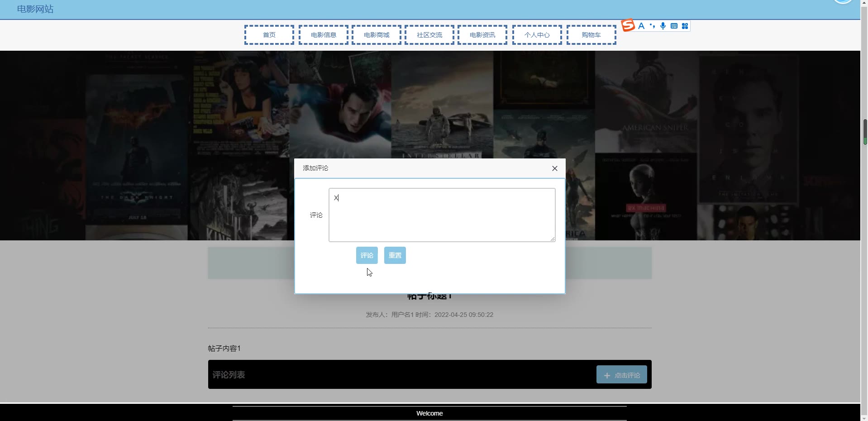Open 首页 navigation item

coord(269,35)
